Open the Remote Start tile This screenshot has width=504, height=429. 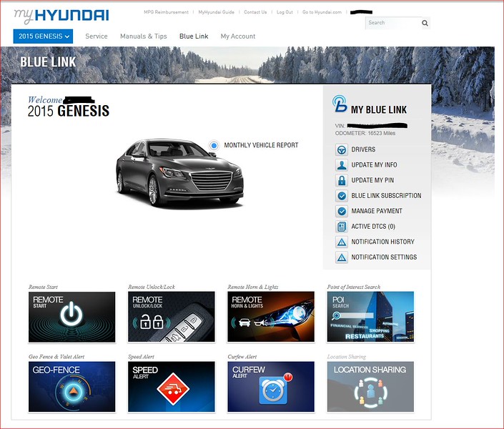pos(71,317)
